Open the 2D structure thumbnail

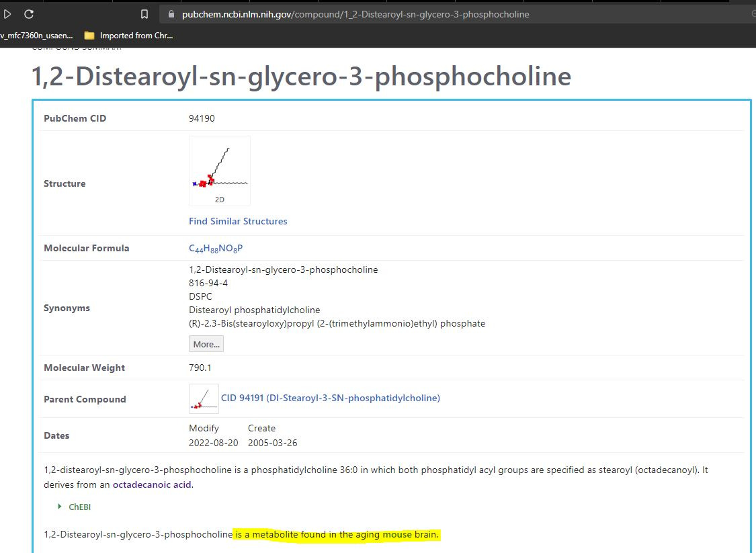[x=219, y=171]
